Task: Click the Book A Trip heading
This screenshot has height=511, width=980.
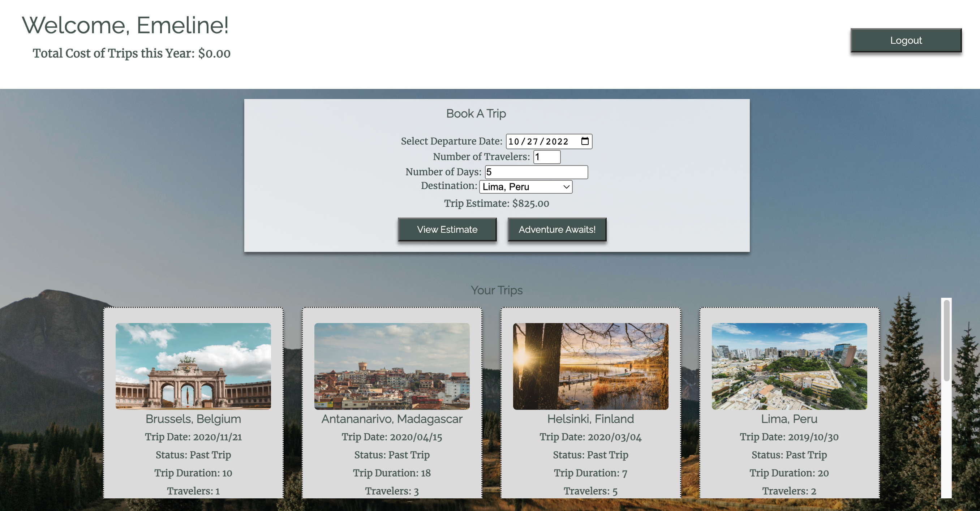Action: (x=476, y=113)
